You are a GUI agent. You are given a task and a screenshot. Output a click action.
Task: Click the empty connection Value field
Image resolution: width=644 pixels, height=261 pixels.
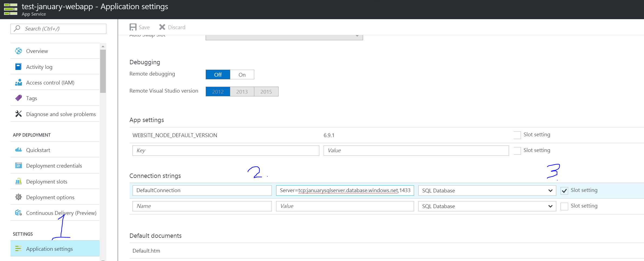point(345,206)
